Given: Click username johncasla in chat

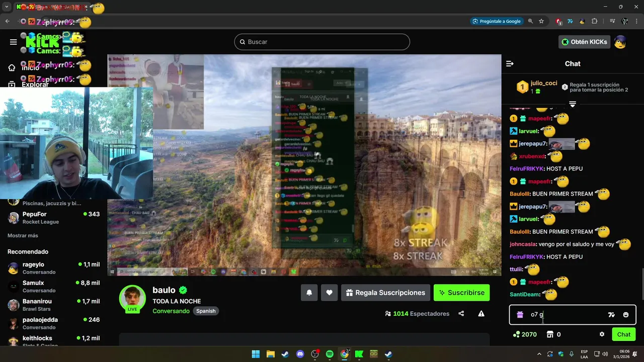Looking at the screenshot, I should point(523,244).
